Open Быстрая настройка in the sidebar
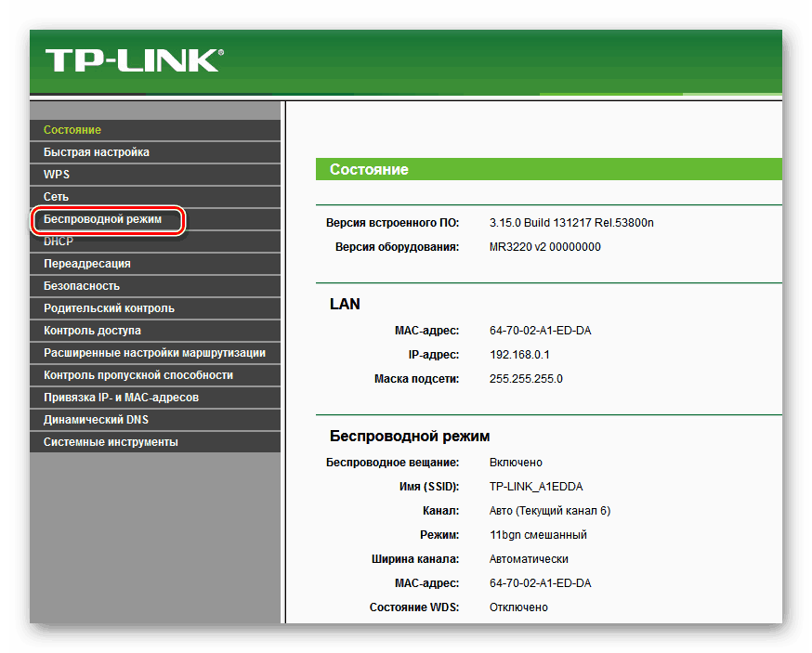The image size is (812, 653). tap(97, 152)
